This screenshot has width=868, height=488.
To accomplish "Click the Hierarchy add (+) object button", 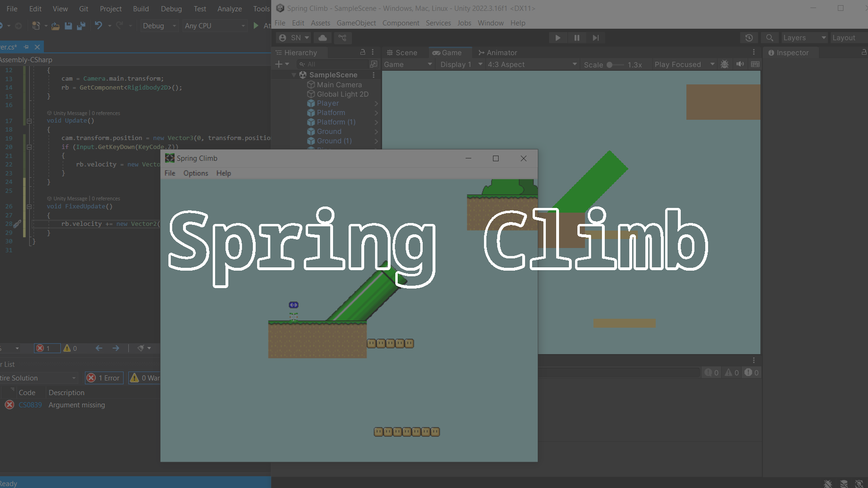I will coord(282,64).
